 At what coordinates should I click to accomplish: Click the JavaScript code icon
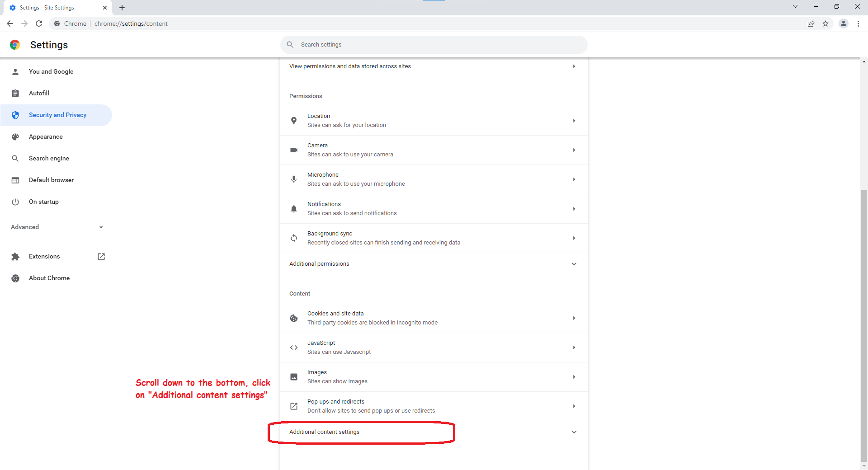[294, 348]
